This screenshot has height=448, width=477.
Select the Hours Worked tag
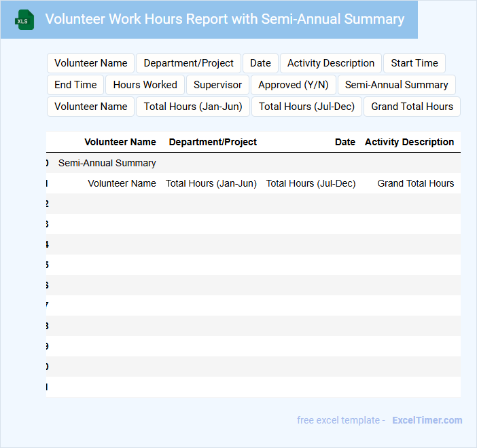(145, 85)
